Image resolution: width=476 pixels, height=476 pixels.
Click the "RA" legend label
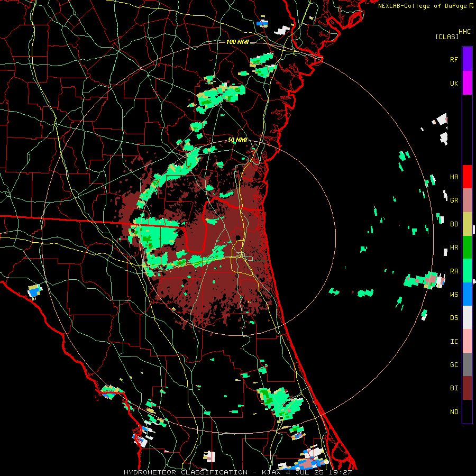pyautogui.click(x=454, y=271)
